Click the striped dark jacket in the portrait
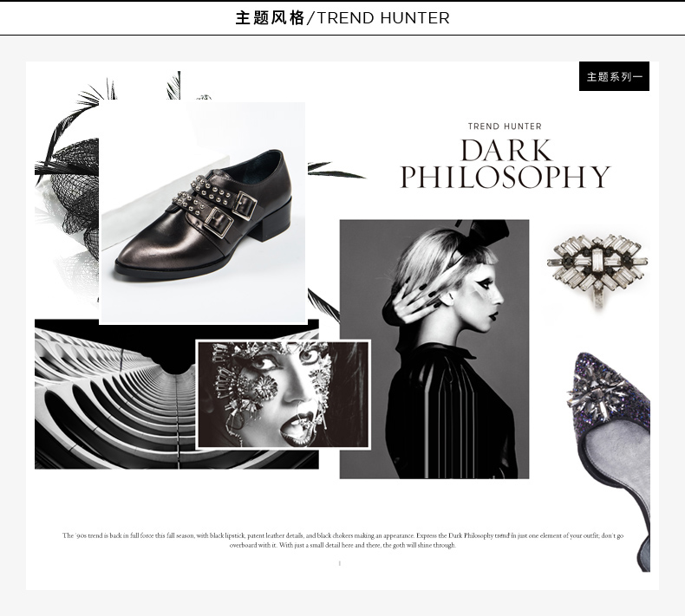Screen dimensions: 685x616 450,412
